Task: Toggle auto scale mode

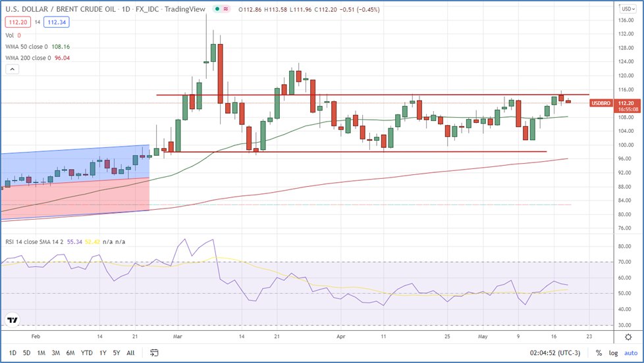Action: coord(630,353)
